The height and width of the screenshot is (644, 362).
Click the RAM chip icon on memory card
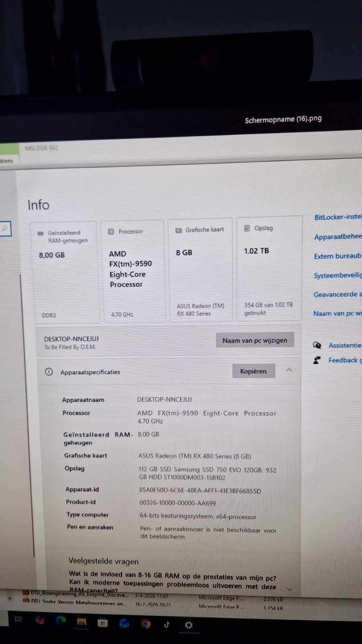pyautogui.click(x=40, y=233)
